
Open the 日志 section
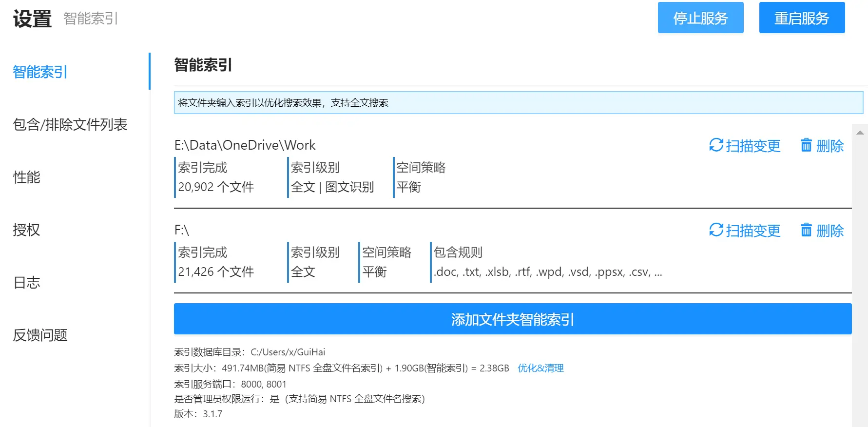point(27,283)
